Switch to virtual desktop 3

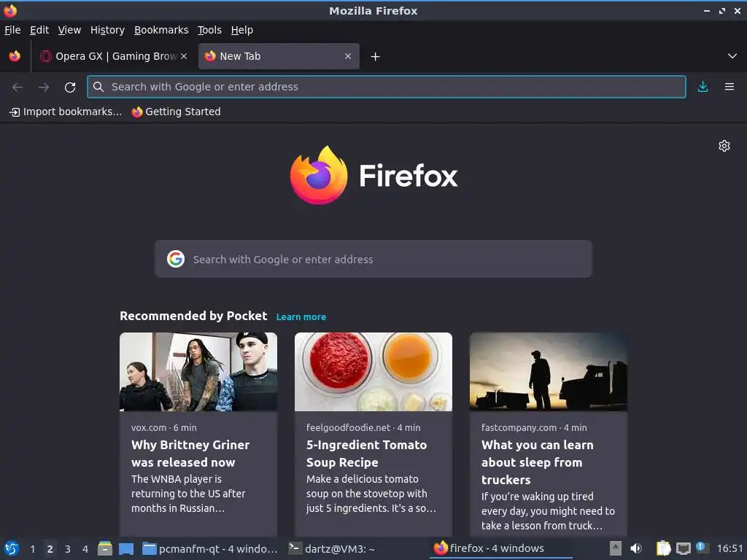pos(68,549)
